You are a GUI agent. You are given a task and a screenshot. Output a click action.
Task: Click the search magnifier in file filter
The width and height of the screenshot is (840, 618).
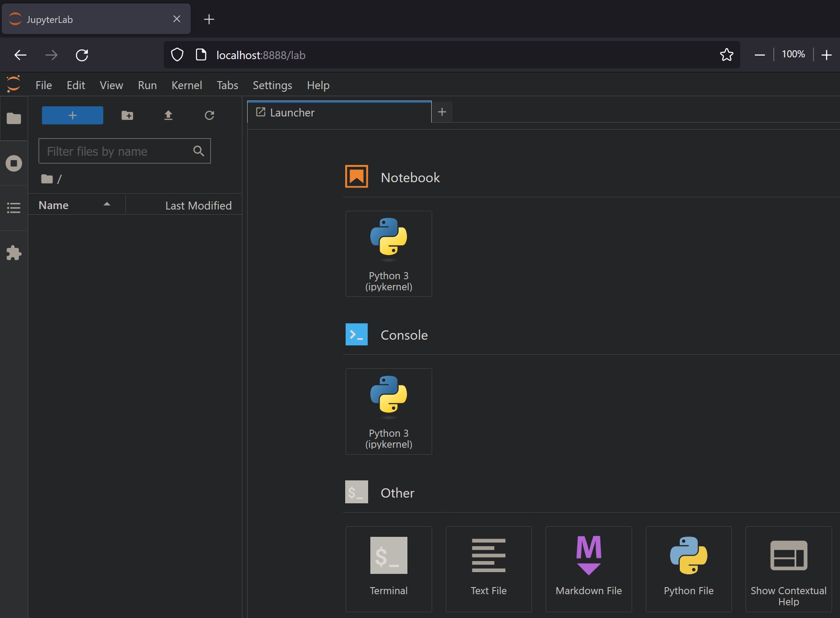(199, 151)
